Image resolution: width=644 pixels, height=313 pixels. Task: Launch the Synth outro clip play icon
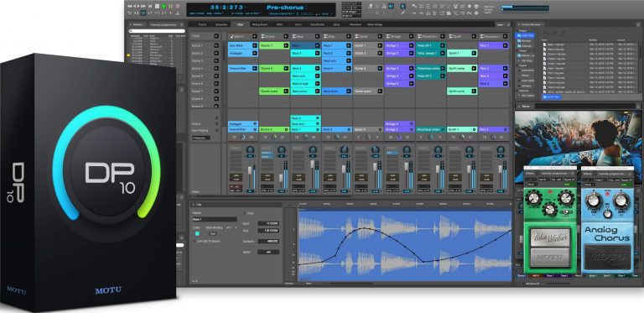click(x=474, y=91)
